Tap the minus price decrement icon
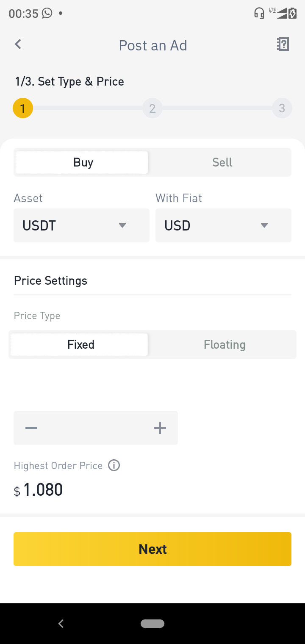 click(31, 428)
